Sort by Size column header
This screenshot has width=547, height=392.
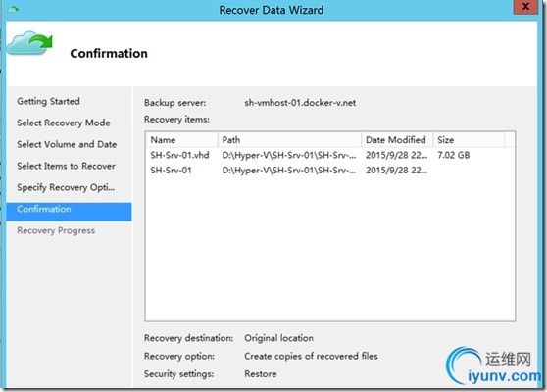pyautogui.click(x=469, y=140)
